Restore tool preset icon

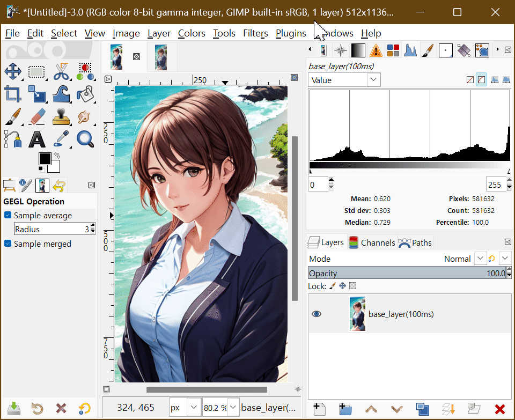tap(37, 408)
